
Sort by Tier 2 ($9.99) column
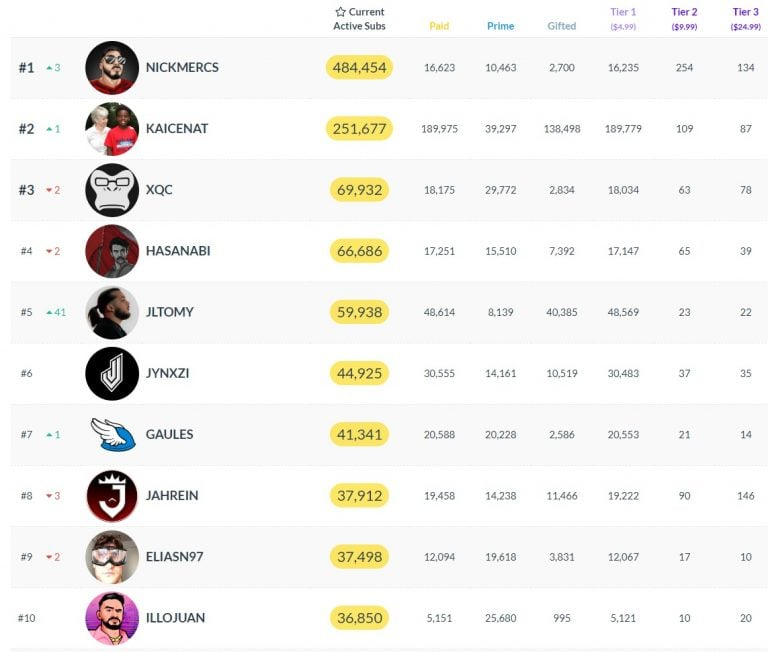coord(684,19)
